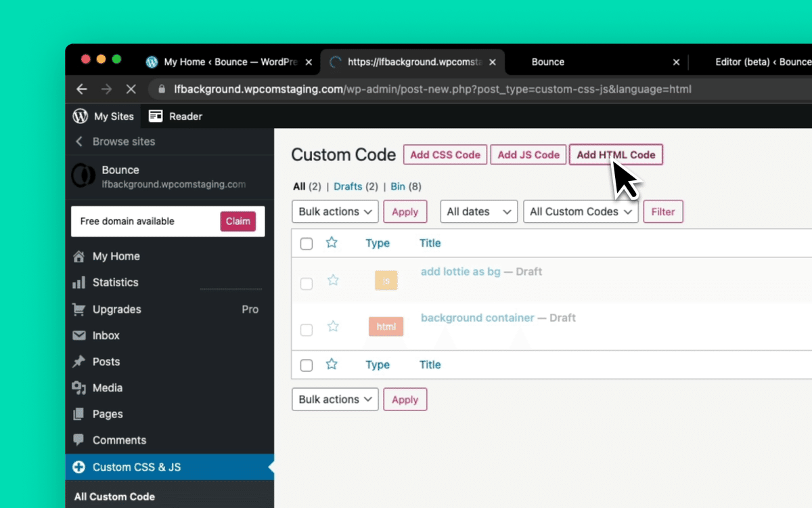Open All Custom Code submenu item
This screenshot has height=508, width=812.
(114, 496)
